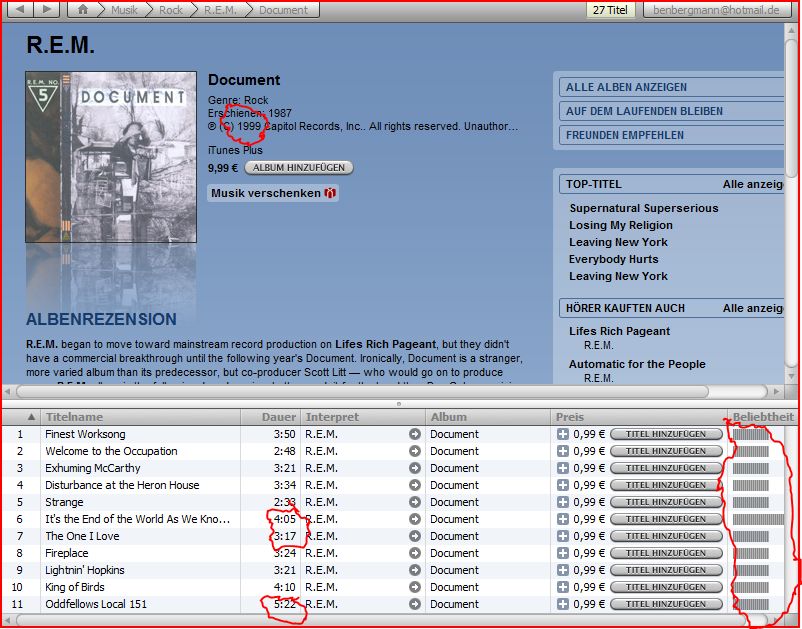
Task: Navigate to Musik in the breadcrumb
Action: pyautogui.click(x=124, y=10)
